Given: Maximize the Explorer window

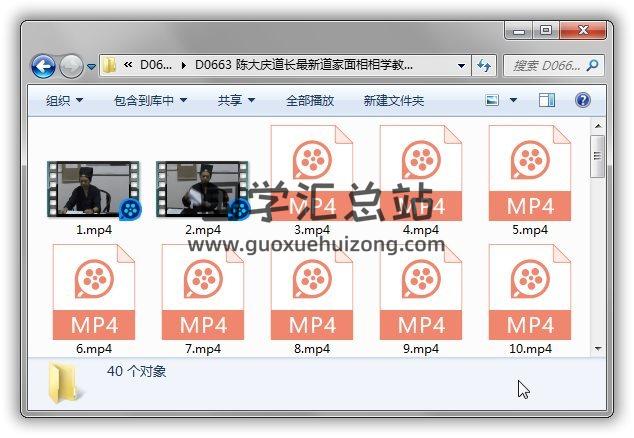Looking at the screenshot, I should (545, 30).
